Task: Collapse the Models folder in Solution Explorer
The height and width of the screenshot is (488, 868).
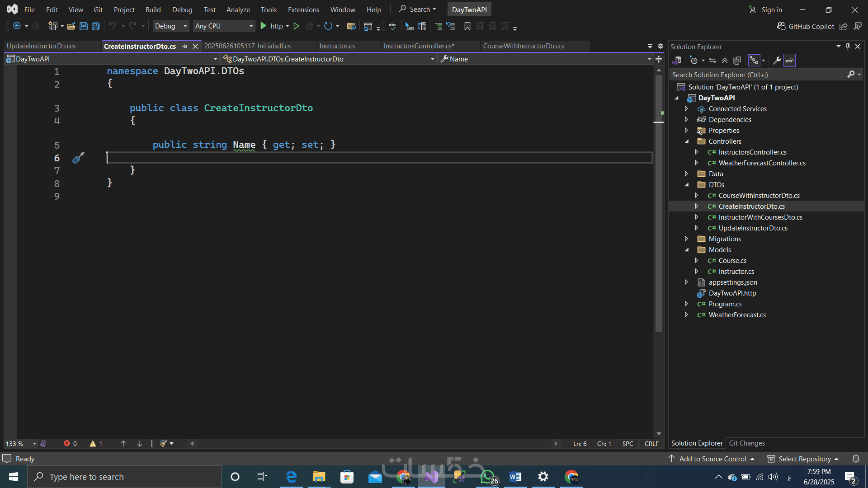Action: click(x=687, y=250)
